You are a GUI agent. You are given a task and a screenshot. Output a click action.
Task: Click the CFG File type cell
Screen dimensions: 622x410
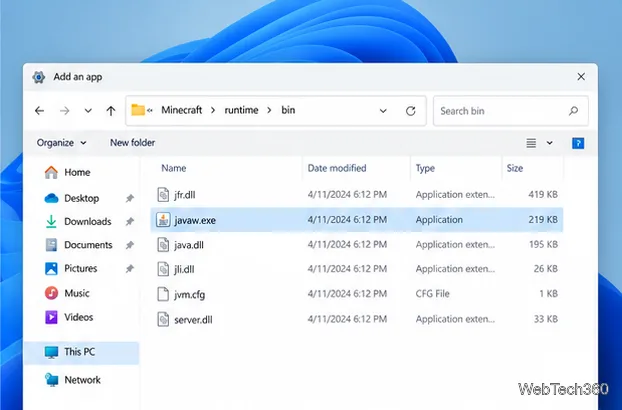pyautogui.click(x=432, y=294)
